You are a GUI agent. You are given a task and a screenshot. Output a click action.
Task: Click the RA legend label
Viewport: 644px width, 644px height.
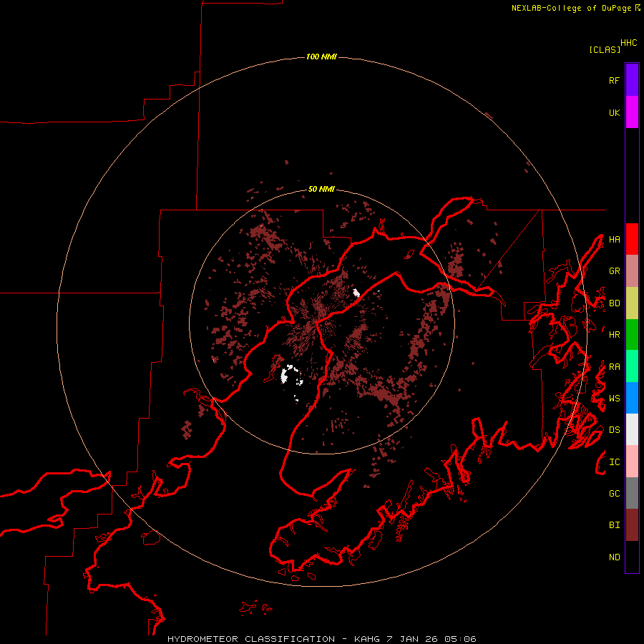pos(614,367)
